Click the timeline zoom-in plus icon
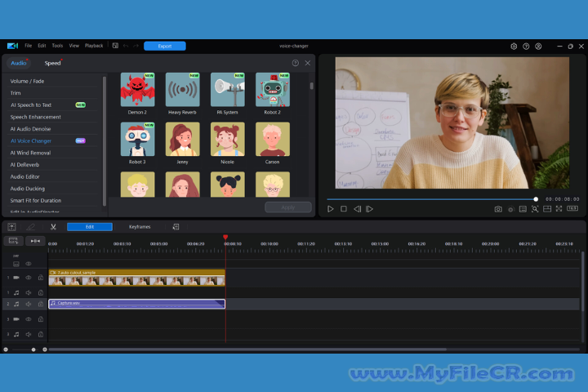Viewport: 588px width, 392px height. [x=45, y=350]
